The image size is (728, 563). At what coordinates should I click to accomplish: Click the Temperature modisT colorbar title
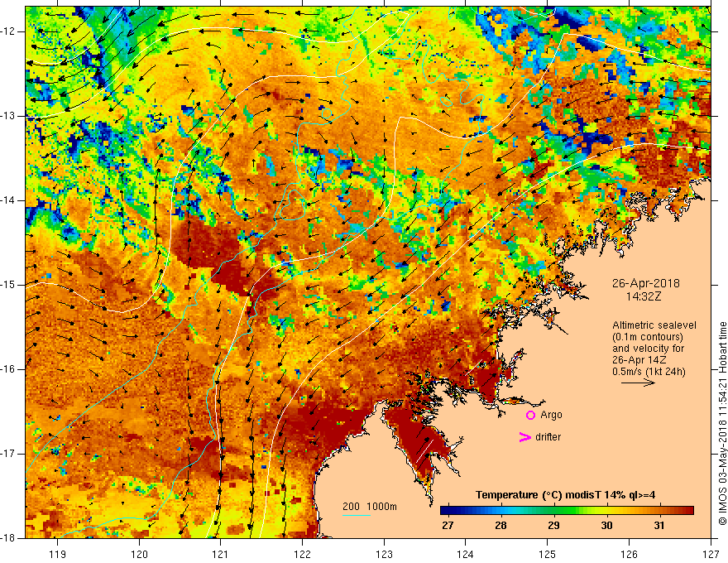565,495
